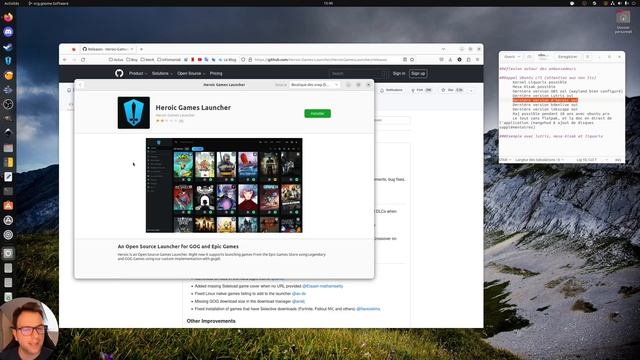This screenshot has width=640, height=360.
Task: Click Sign up on GitHub
Action: [x=418, y=73]
